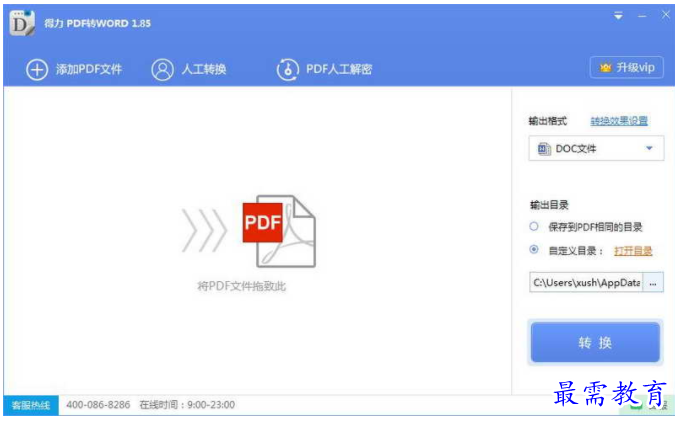The width and height of the screenshot is (675, 425).
Task: Click the DOC file type icon in format box
Action: (x=543, y=149)
